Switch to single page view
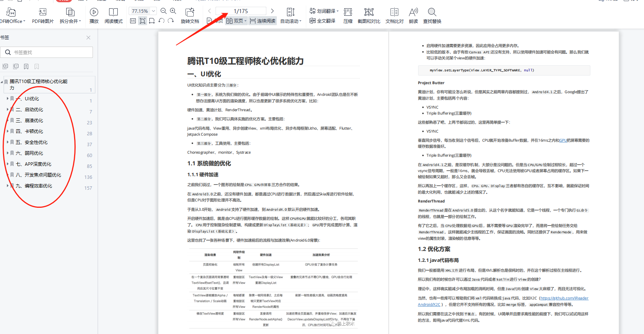Viewport: 644px width, 334px height. coord(215,21)
